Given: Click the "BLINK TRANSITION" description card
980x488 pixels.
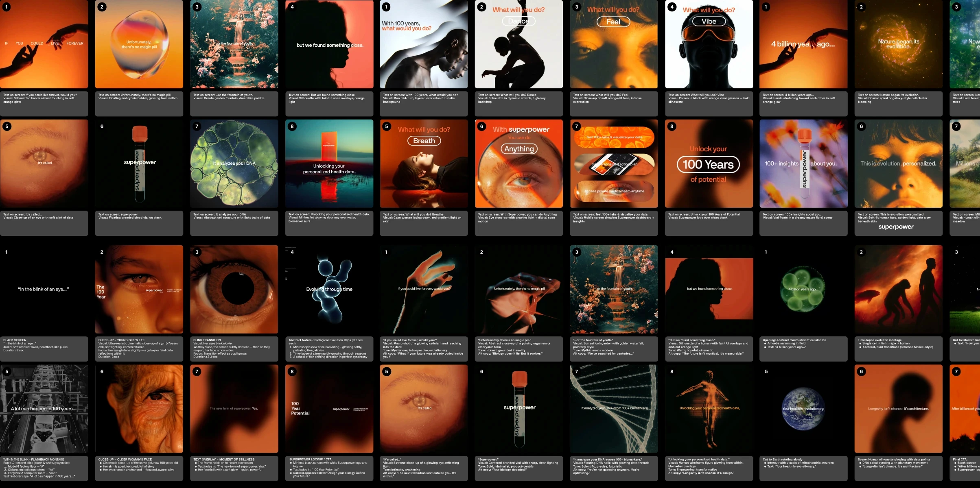Looking at the screenshot, I should click(x=234, y=349).
